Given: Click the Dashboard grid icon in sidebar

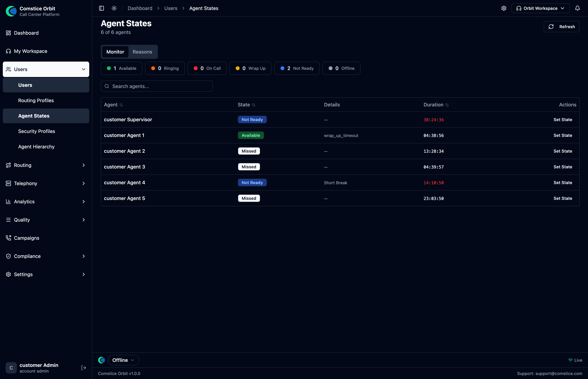Looking at the screenshot, I should 8,33.
